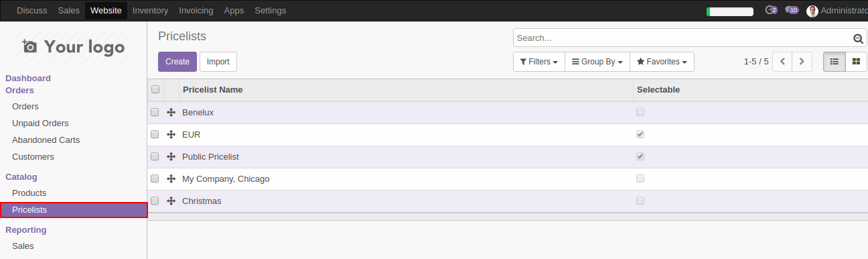Open the conversations chat icon

792,10
